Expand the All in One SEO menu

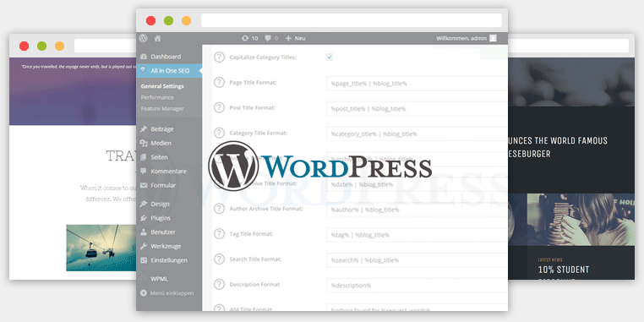[169, 71]
